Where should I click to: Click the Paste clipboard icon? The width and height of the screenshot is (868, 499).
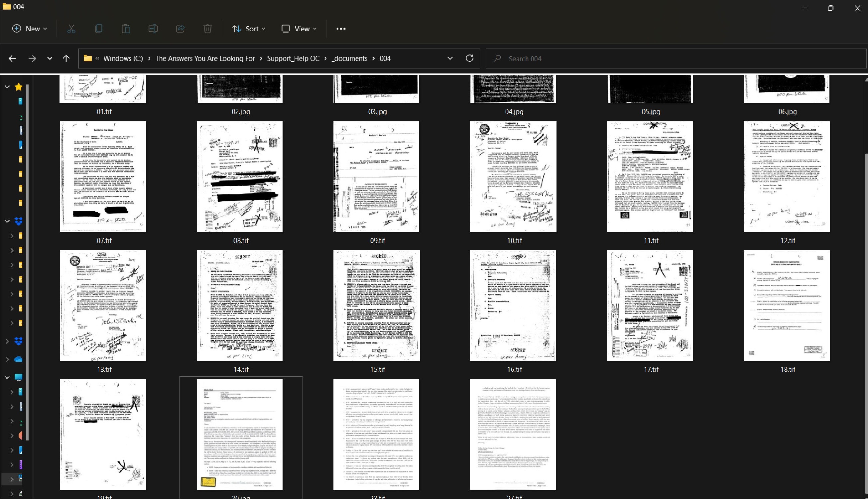click(x=125, y=29)
